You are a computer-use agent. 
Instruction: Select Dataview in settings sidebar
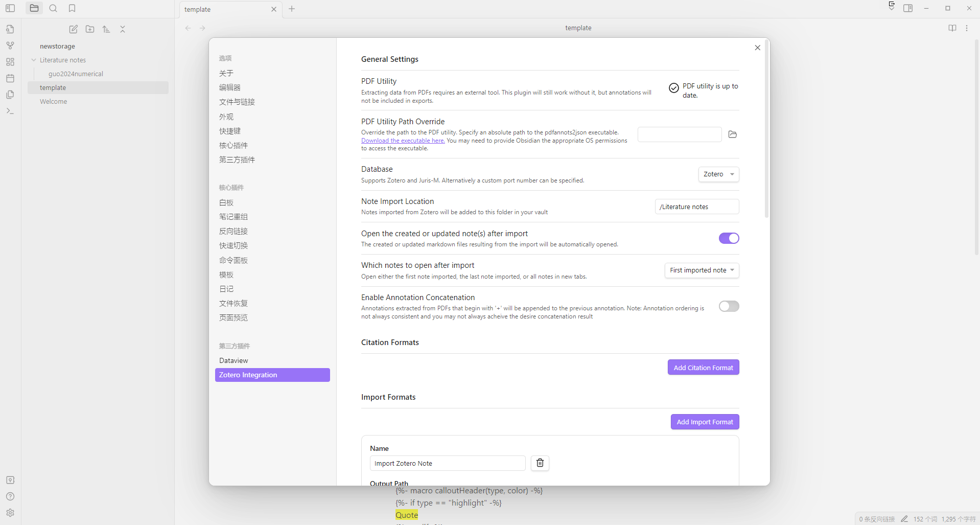pyautogui.click(x=234, y=360)
